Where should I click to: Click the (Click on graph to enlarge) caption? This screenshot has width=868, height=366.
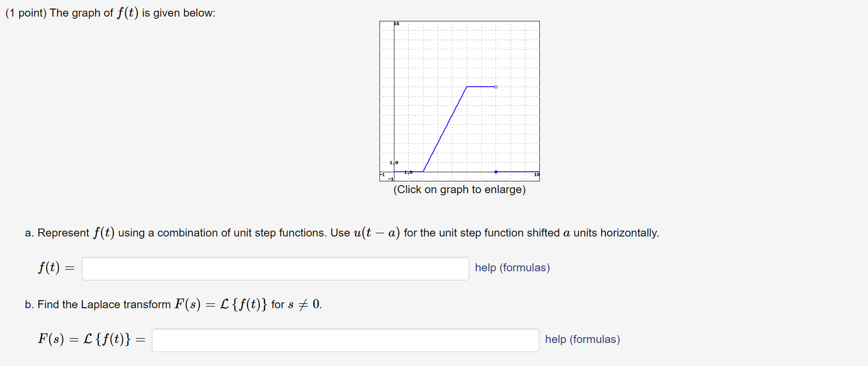460,189
